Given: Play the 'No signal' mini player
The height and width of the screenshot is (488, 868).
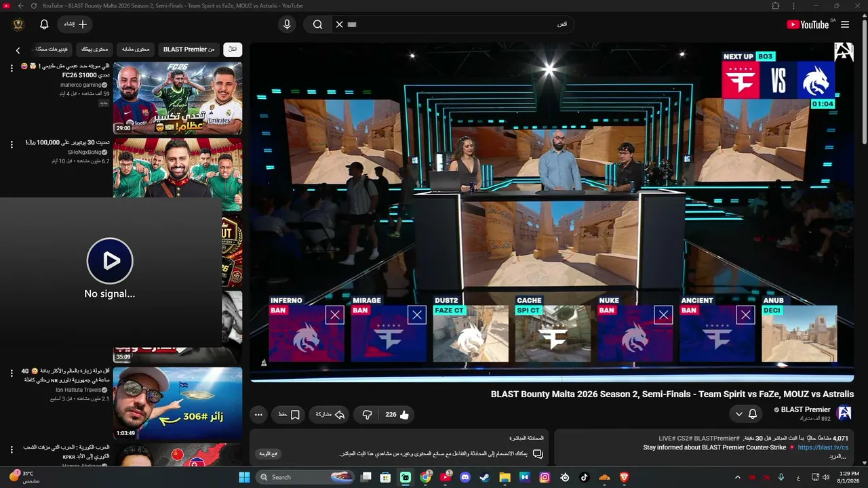Looking at the screenshot, I should 110,261.
